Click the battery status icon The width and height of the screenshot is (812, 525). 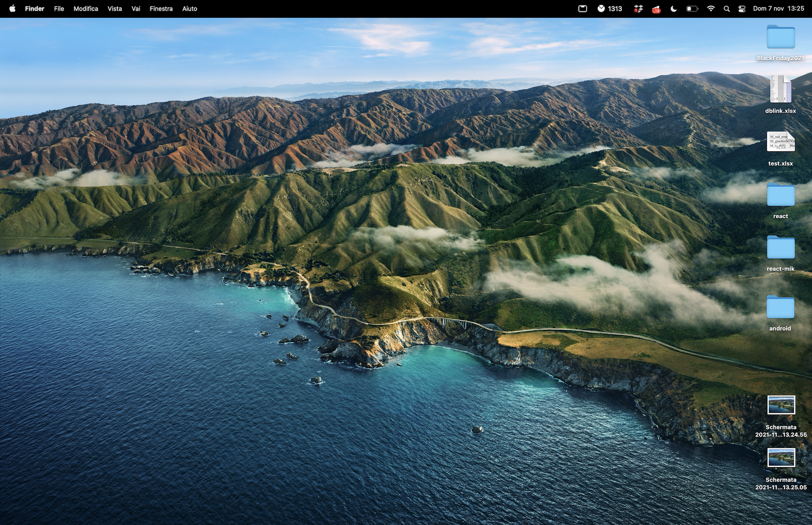click(692, 8)
